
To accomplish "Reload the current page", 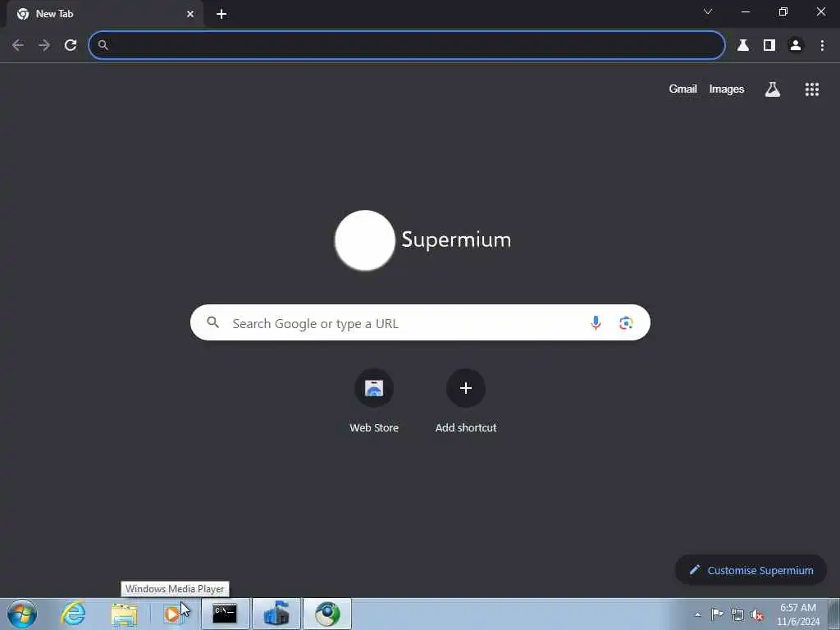I will click(x=71, y=45).
